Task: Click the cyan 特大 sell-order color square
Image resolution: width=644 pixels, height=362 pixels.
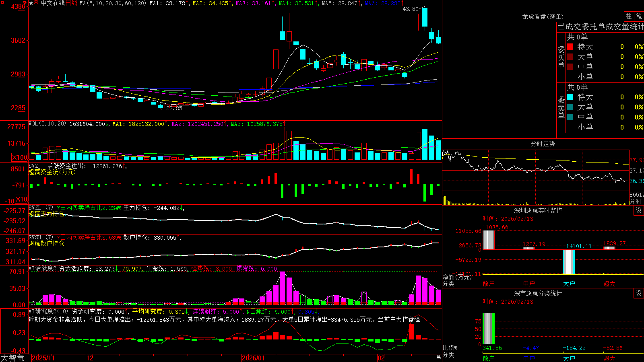Action: [570, 97]
